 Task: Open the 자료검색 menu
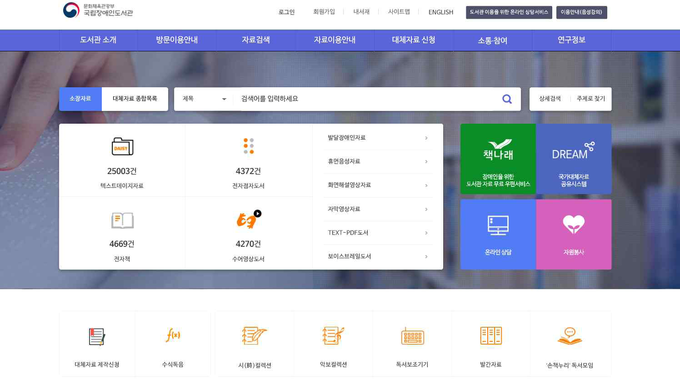pyautogui.click(x=256, y=40)
